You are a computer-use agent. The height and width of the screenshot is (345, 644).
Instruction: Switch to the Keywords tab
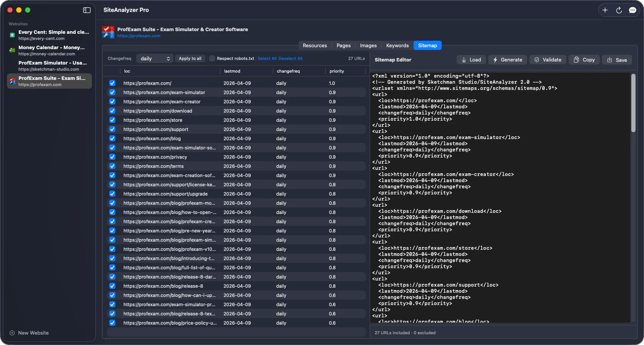397,45
